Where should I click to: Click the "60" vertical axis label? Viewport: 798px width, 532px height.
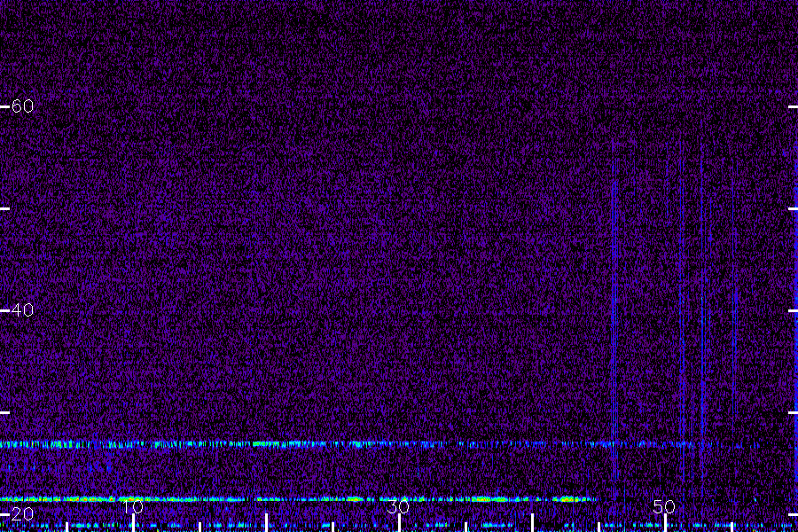(22, 106)
